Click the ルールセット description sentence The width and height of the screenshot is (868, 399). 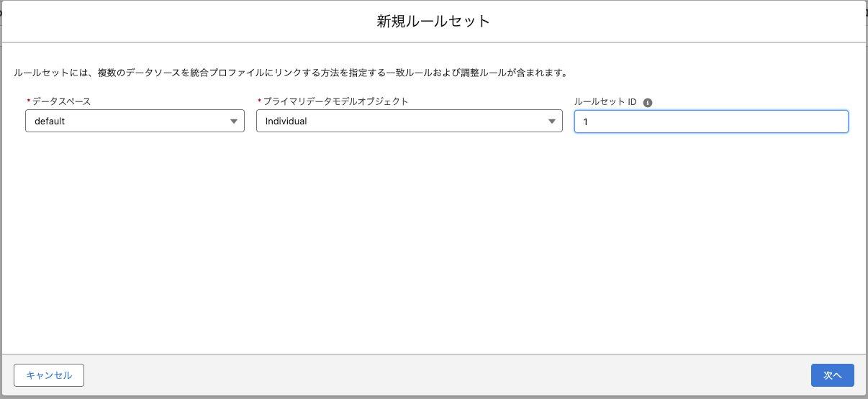pos(291,73)
